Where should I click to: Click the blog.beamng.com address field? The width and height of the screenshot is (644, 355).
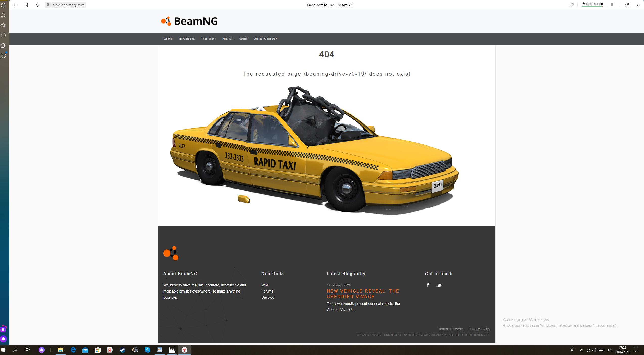click(x=68, y=5)
